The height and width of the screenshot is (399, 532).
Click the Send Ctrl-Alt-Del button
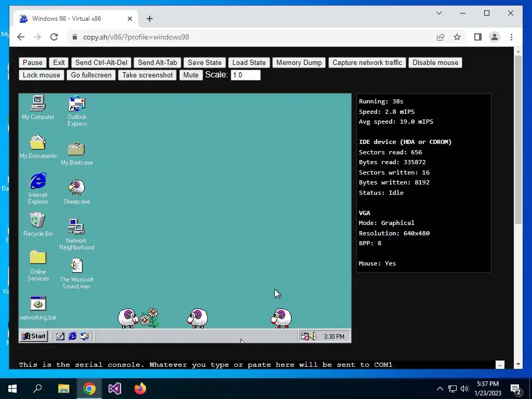(x=101, y=62)
